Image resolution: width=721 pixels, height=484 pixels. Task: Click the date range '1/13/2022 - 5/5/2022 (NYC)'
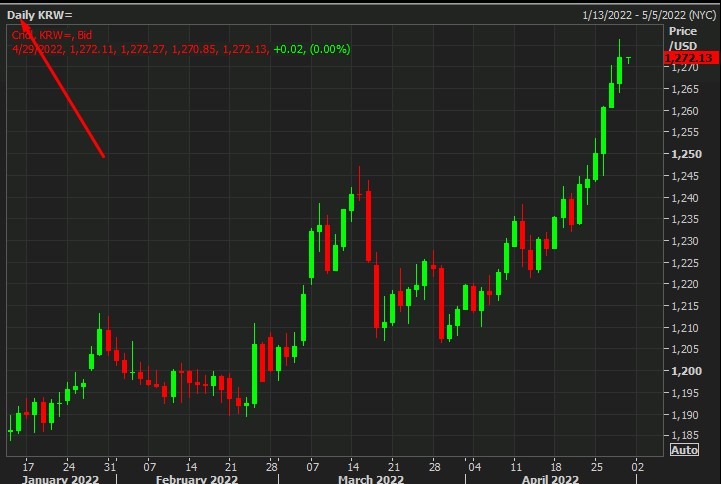pyautogui.click(x=649, y=15)
